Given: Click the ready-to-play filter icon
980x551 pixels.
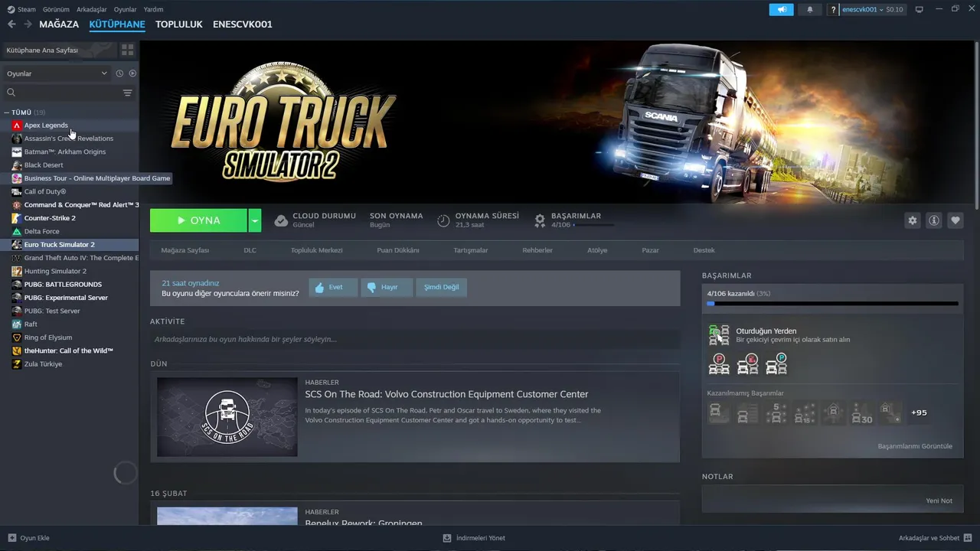Looking at the screenshot, I should [x=132, y=73].
